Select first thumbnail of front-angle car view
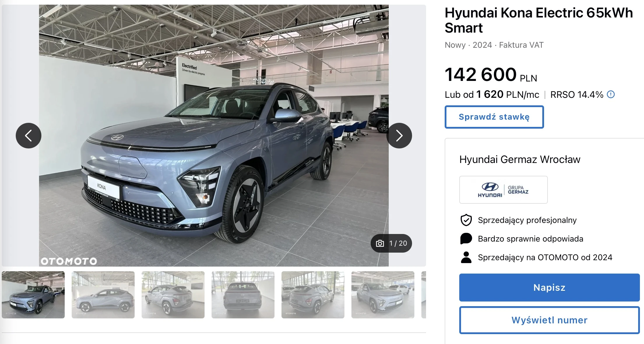This screenshot has width=644, height=344. point(33,295)
